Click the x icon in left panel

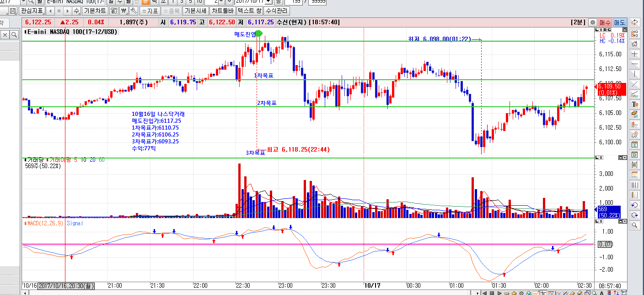5,34
